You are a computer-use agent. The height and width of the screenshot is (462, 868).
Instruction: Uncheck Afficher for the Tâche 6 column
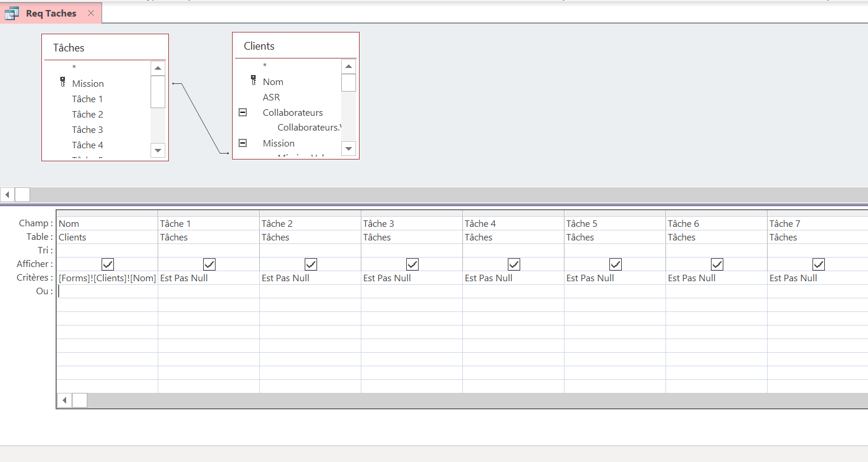pyautogui.click(x=717, y=264)
